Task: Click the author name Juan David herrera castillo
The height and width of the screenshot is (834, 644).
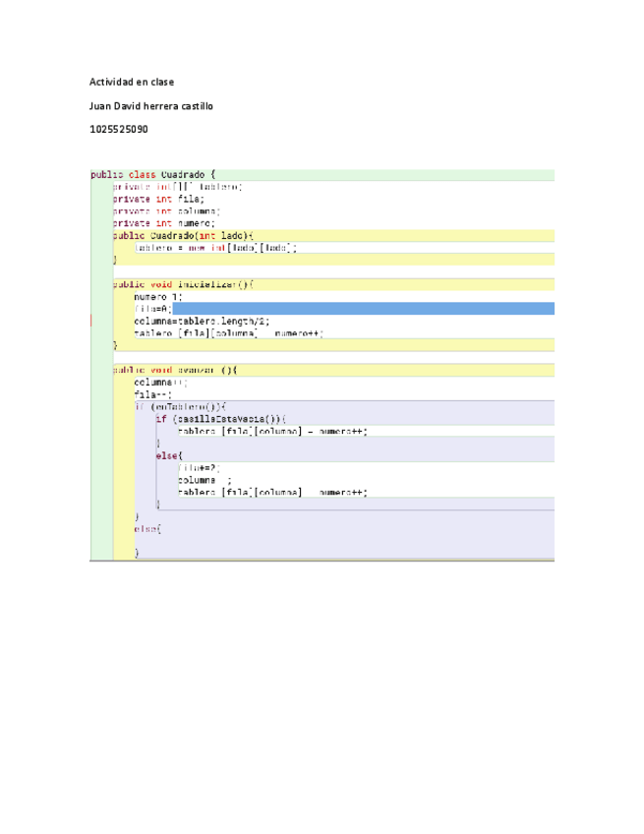Action: coord(150,105)
